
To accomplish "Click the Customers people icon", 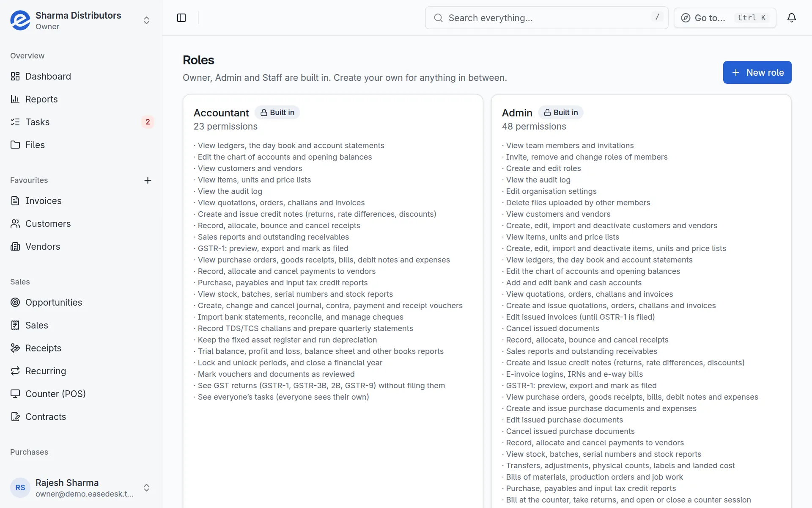I will coord(15,224).
